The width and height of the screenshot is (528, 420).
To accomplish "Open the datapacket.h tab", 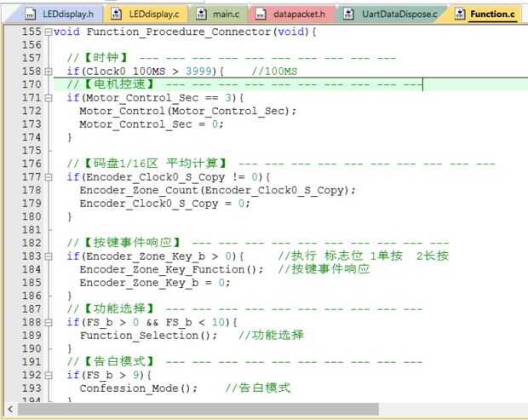I will coord(291,14).
